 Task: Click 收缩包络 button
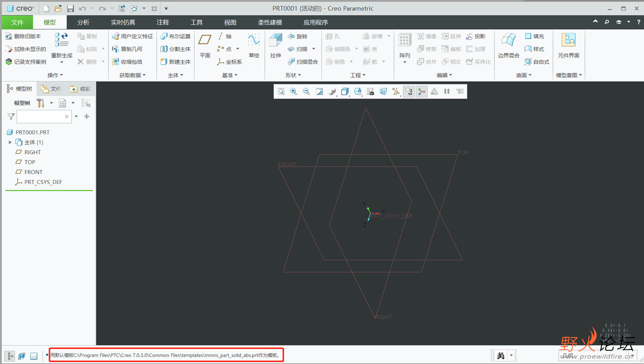point(127,62)
